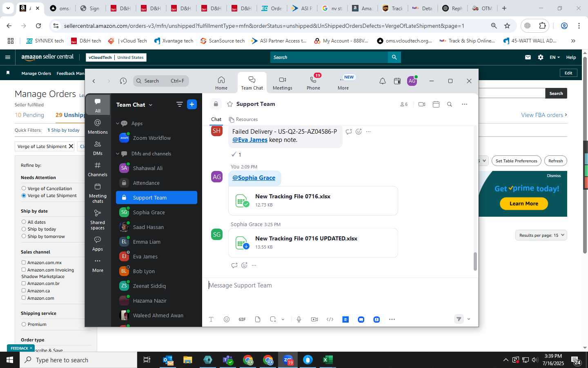This screenshot has height=368, width=588.
Task: Check the Amazon.com sales channel
Action: point(24,298)
